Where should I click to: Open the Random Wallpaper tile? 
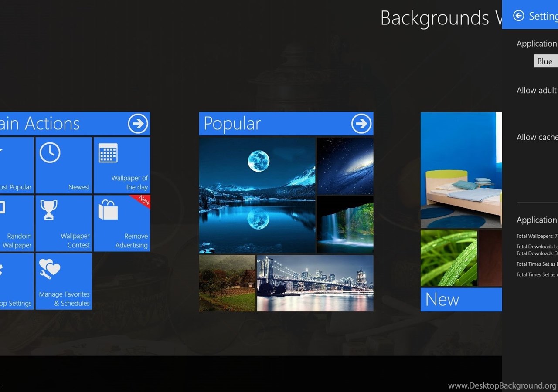pos(17,223)
